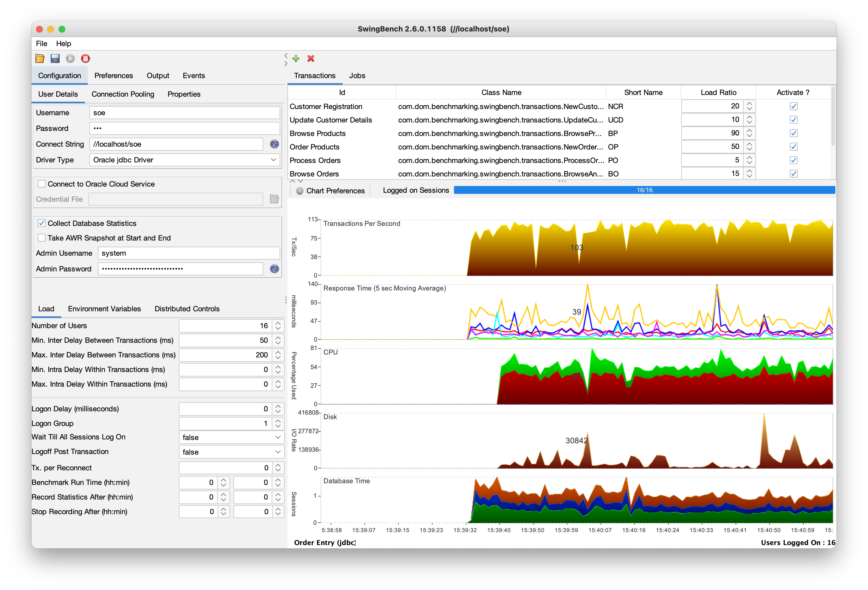Open Chart Preferences gear button
868x590 pixels.
click(x=330, y=191)
